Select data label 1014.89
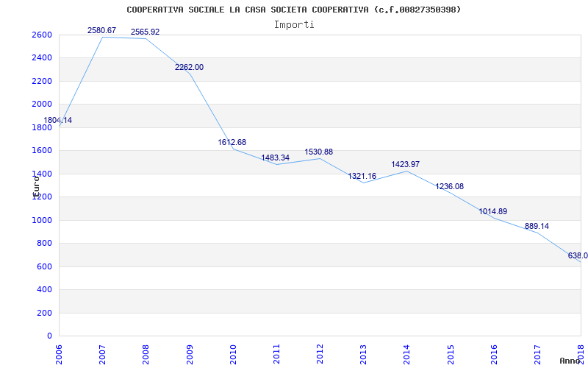588x368 pixels. coord(492,211)
